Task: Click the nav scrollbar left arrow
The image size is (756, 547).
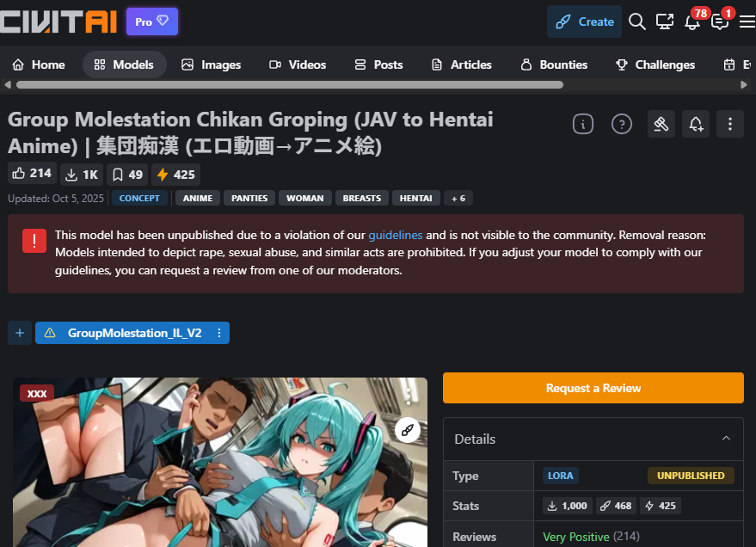Action: [x=7, y=85]
